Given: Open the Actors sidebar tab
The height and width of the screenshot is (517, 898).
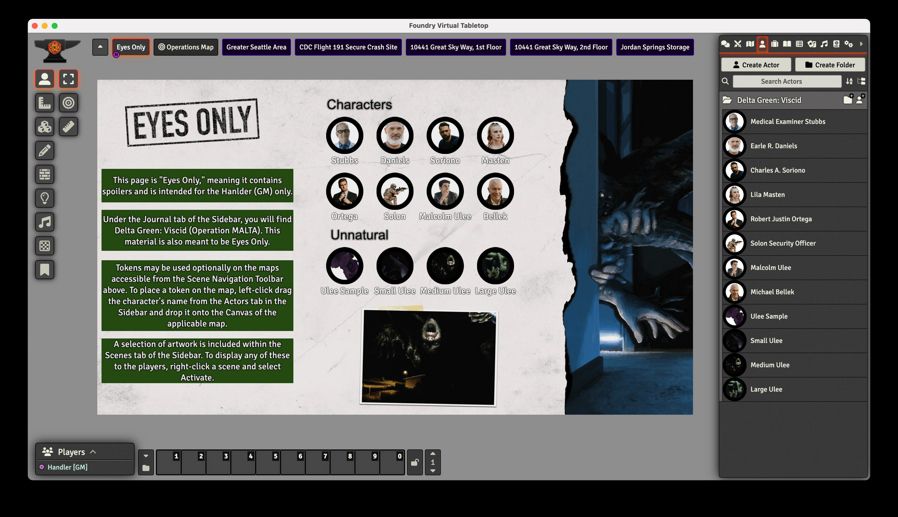Looking at the screenshot, I should (762, 44).
